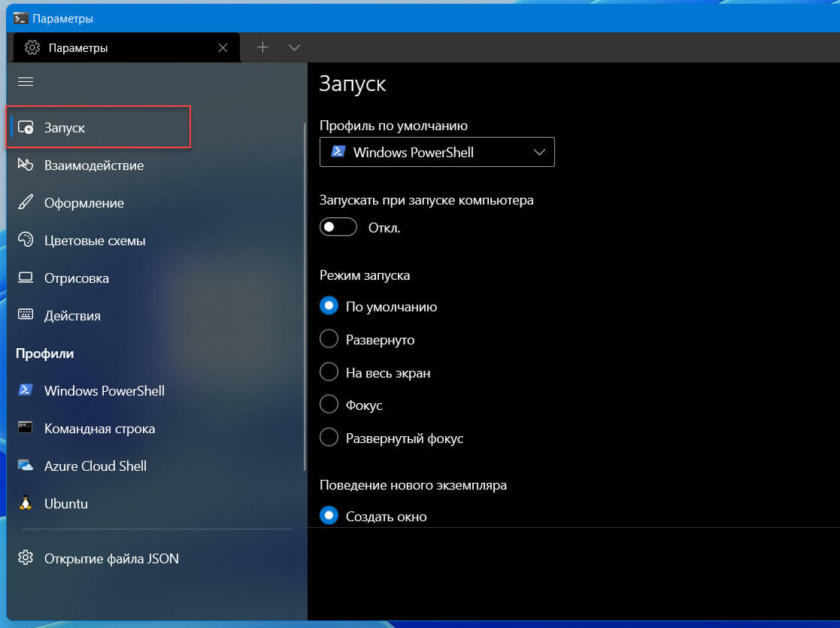Image resolution: width=840 pixels, height=628 pixels.
Task: Click the Профили section header
Action: pyautogui.click(x=45, y=353)
